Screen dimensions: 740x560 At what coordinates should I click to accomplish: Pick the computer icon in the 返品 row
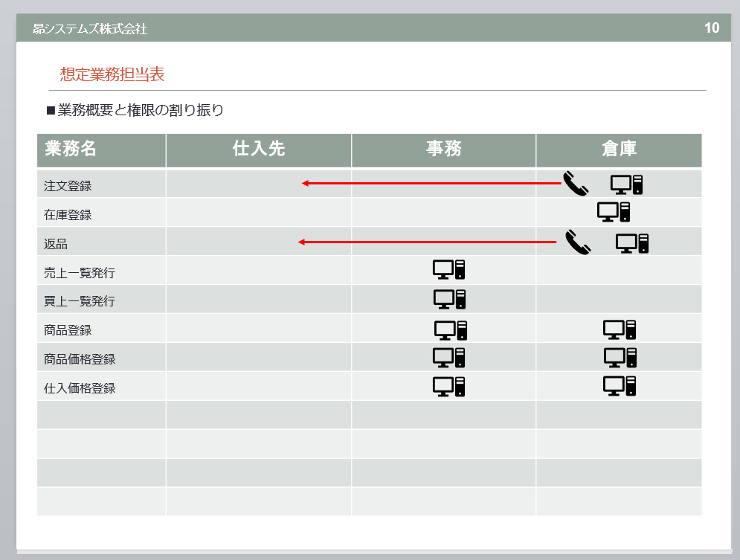coord(632,242)
